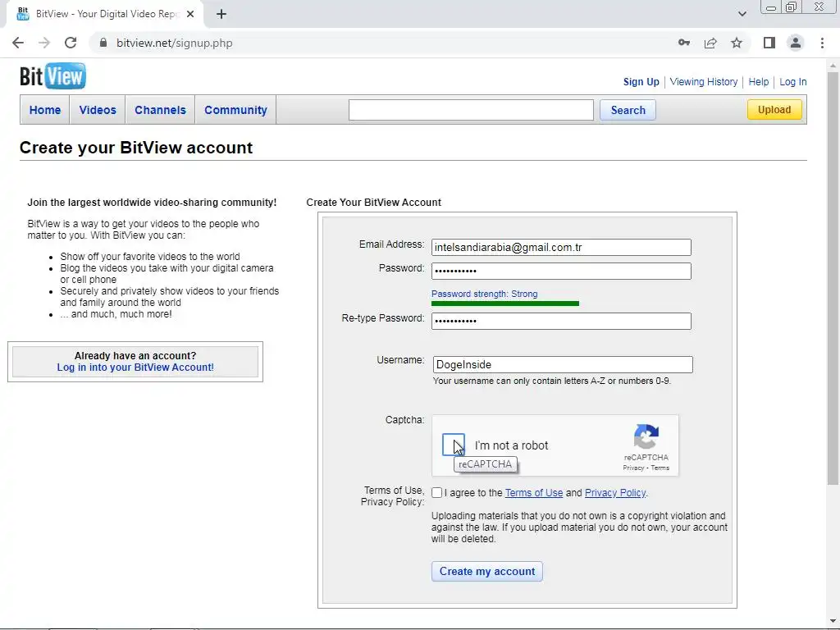Click the Sign Up header link
Image resolution: width=840 pixels, height=630 pixels.
pos(641,82)
